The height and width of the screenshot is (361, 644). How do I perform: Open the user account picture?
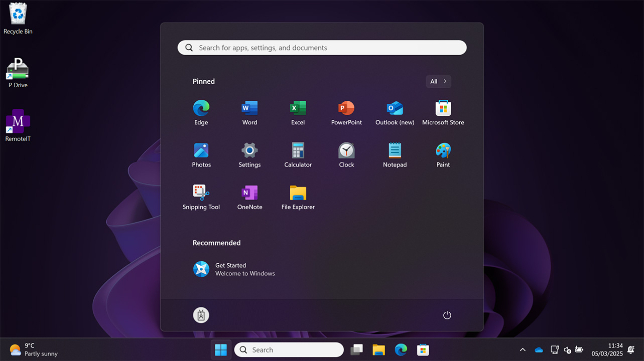pos(201,315)
